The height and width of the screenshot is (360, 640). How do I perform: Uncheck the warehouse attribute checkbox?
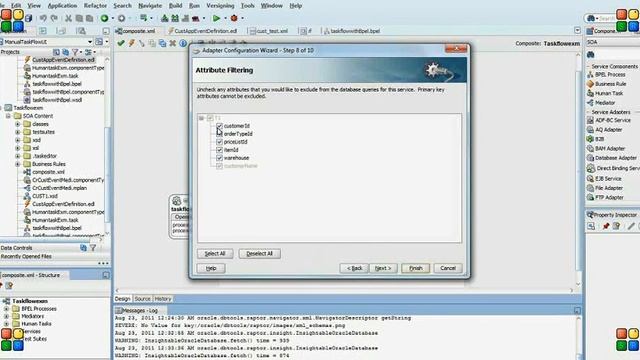[x=219, y=158]
